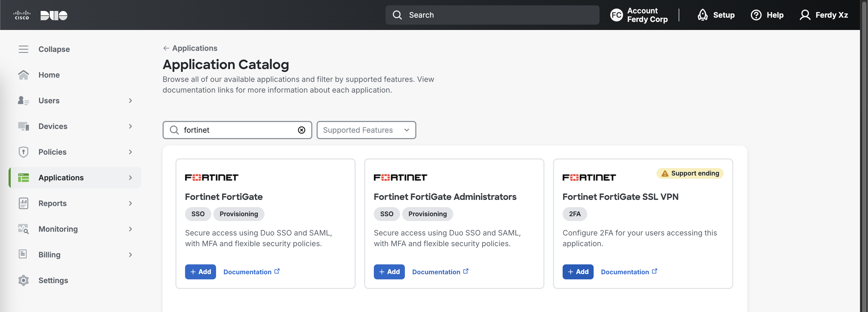Click the top Search input field
Image resolution: width=868 pixels, height=312 pixels.
point(492,15)
